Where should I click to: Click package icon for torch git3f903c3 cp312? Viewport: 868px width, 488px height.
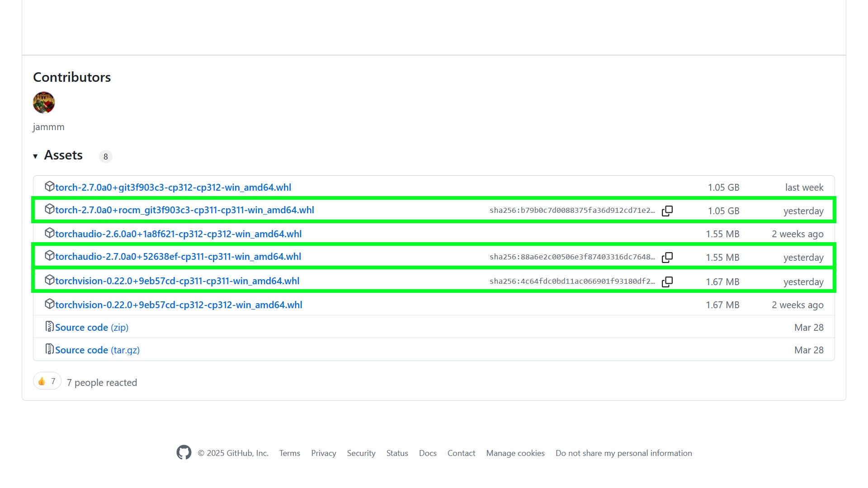click(x=49, y=186)
